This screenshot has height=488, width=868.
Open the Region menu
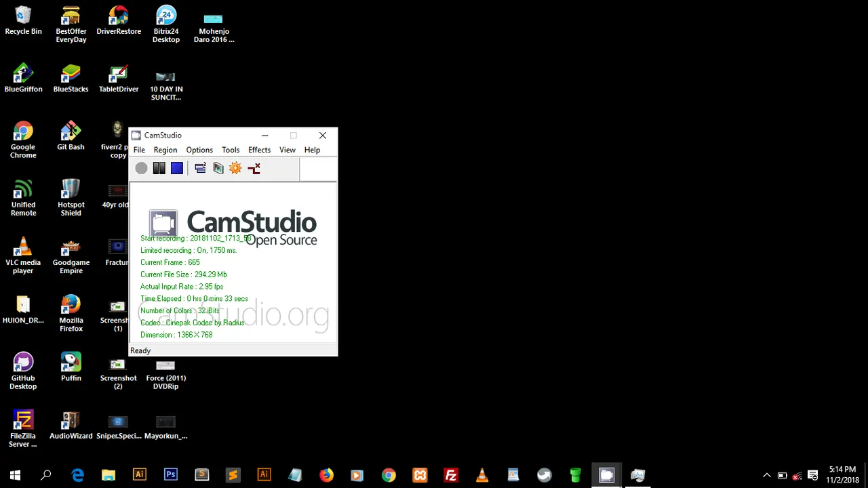coord(165,150)
